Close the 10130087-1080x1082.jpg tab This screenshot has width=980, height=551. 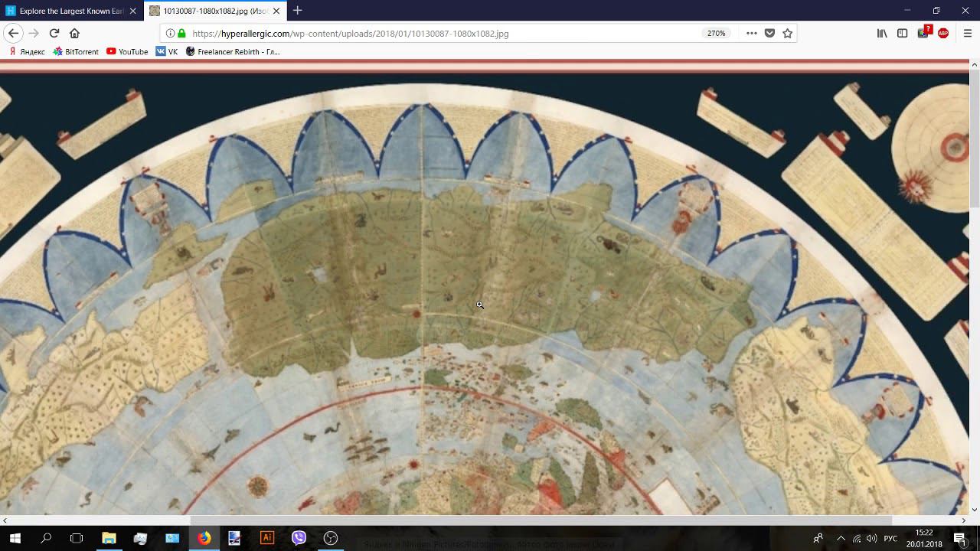276,11
